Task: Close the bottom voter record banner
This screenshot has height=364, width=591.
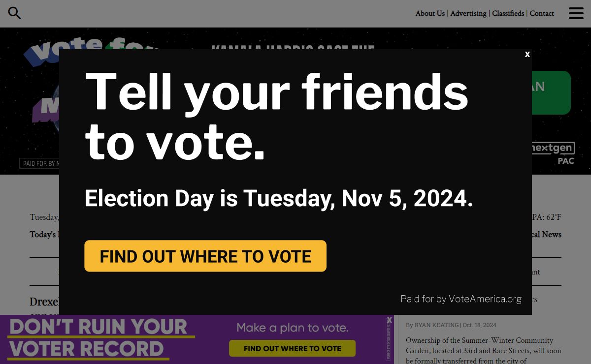Action: 390,320
